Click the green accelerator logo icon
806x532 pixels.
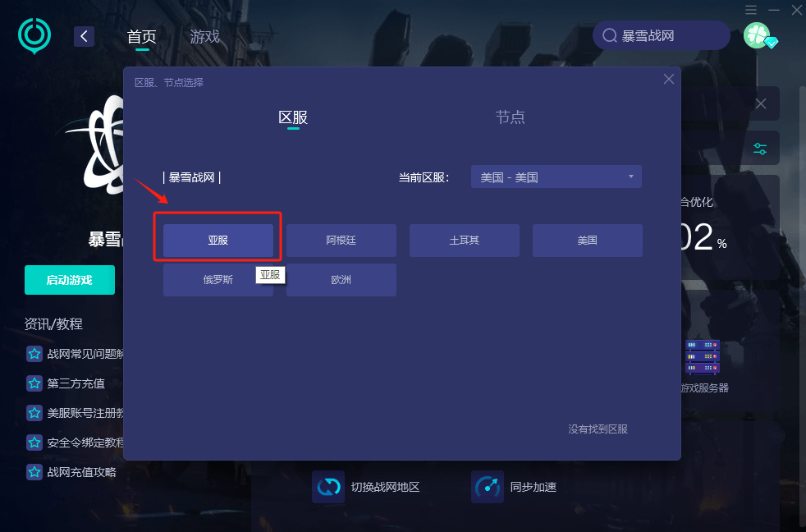click(34, 35)
